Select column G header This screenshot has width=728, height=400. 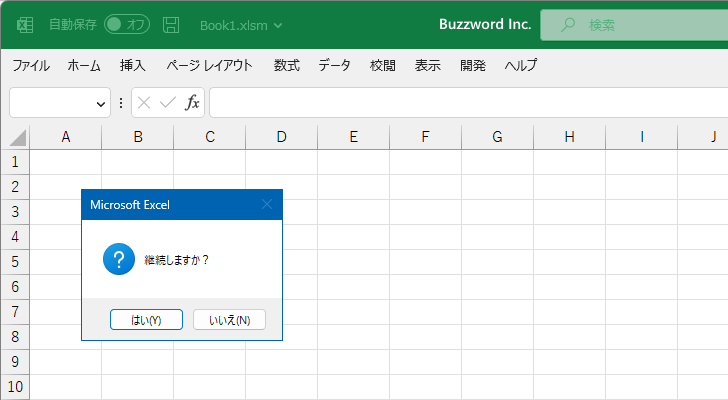[497, 137]
